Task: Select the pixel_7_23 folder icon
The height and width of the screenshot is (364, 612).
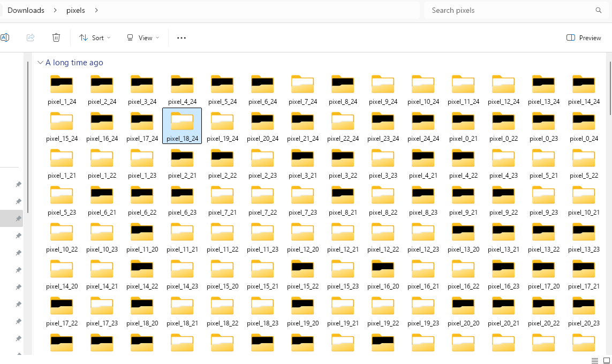Action: pos(303,195)
